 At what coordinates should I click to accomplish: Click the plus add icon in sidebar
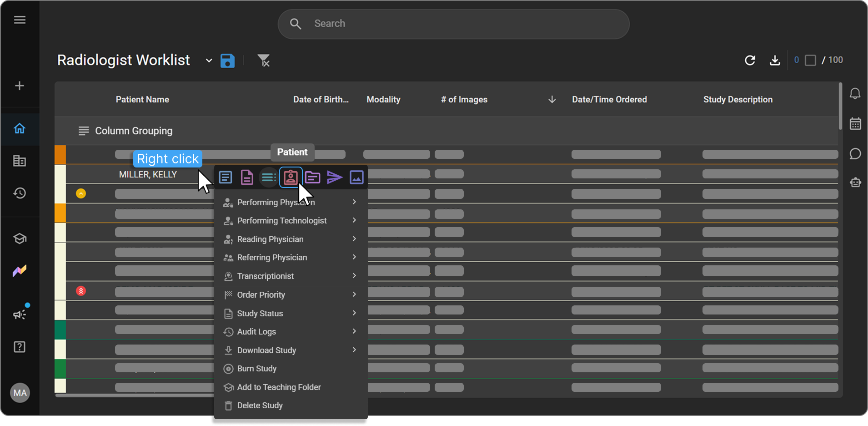(x=20, y=86)
